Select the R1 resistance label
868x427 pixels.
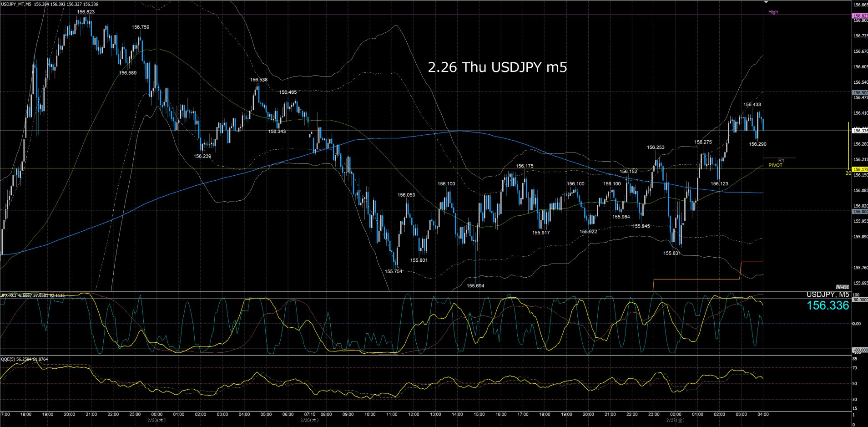tap(781, 160)
